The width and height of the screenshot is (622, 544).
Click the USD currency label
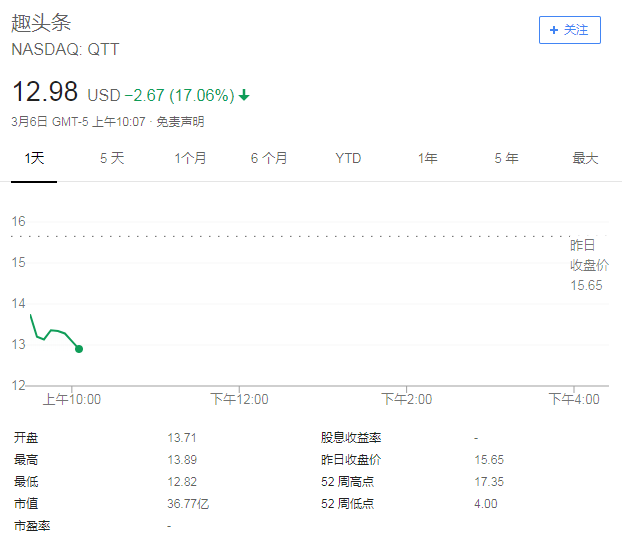coord(104,96)
